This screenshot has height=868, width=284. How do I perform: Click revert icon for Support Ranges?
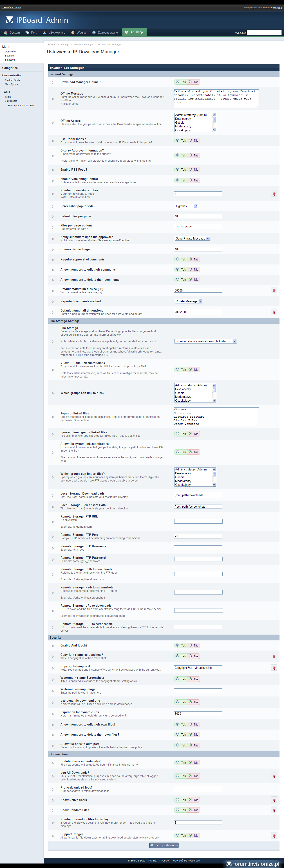click(x=274, y=836)
